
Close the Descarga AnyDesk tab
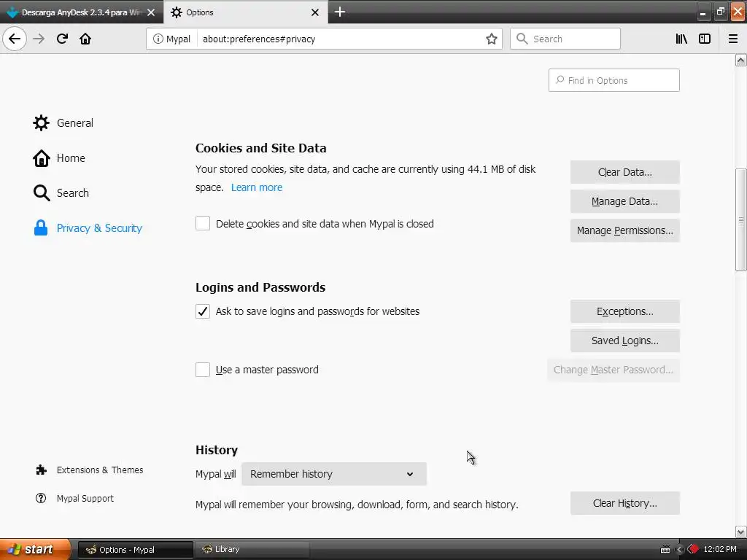pos(151,12)
